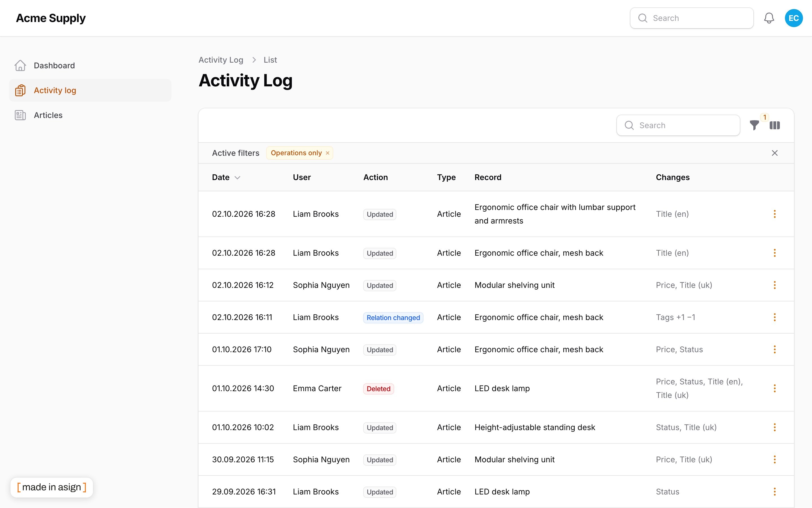Click the made in asign badge
812x508 pixels.
coord(51,487)
